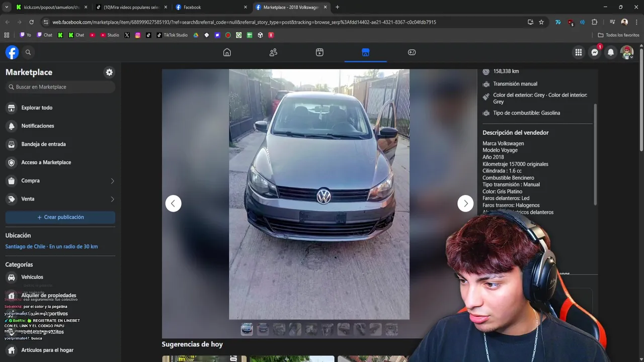Open Marketplace settings gear
The height and width of the screenshot is (362, 644).
pos(109,72)
